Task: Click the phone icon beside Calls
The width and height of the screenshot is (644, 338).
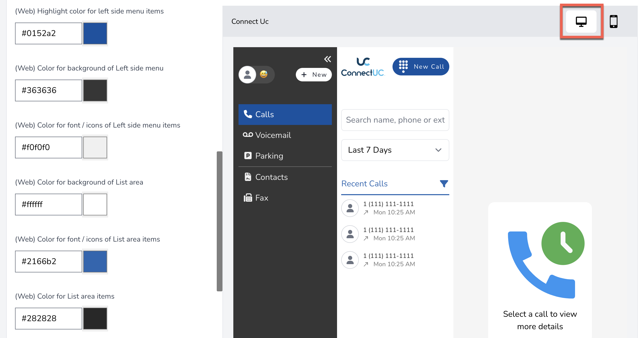Action: click(248, 114)
